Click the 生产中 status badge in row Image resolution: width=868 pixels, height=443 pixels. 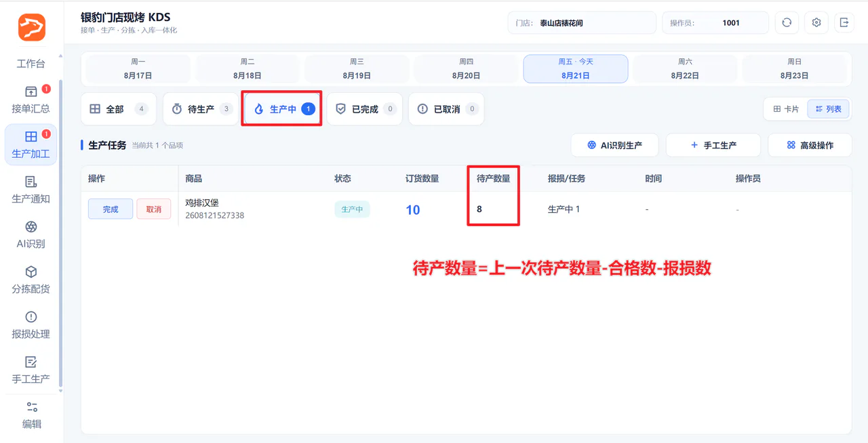pos(352,209)
